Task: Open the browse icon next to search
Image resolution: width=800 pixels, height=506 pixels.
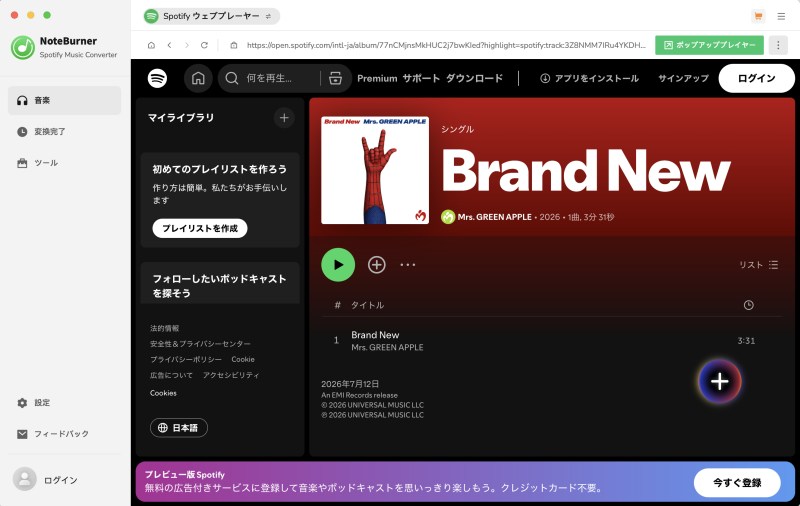Action: pyautogui.click(x=335, y=78)
